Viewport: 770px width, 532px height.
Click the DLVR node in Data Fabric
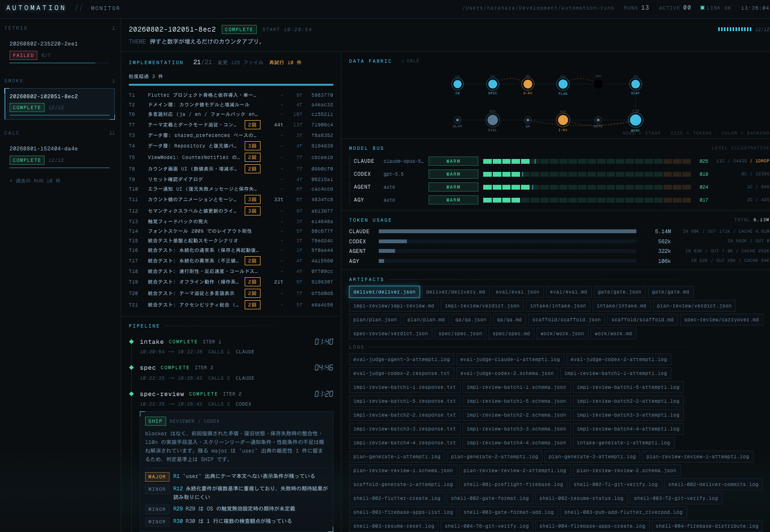457,120
